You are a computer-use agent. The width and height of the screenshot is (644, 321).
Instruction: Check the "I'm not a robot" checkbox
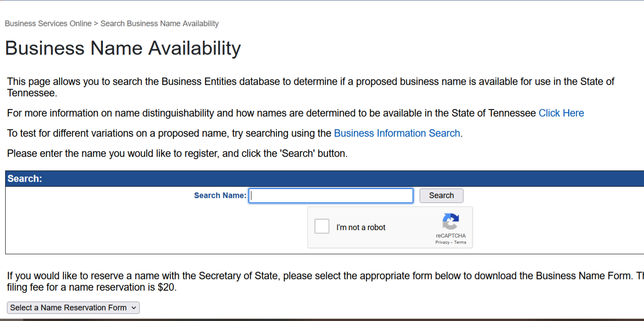tap(322, 227)
